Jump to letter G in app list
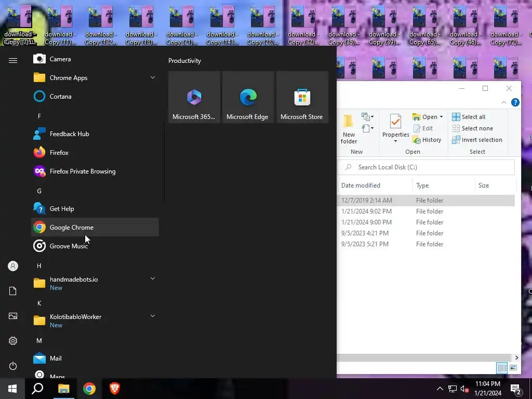The image size is (532, 399). point(39,191)
